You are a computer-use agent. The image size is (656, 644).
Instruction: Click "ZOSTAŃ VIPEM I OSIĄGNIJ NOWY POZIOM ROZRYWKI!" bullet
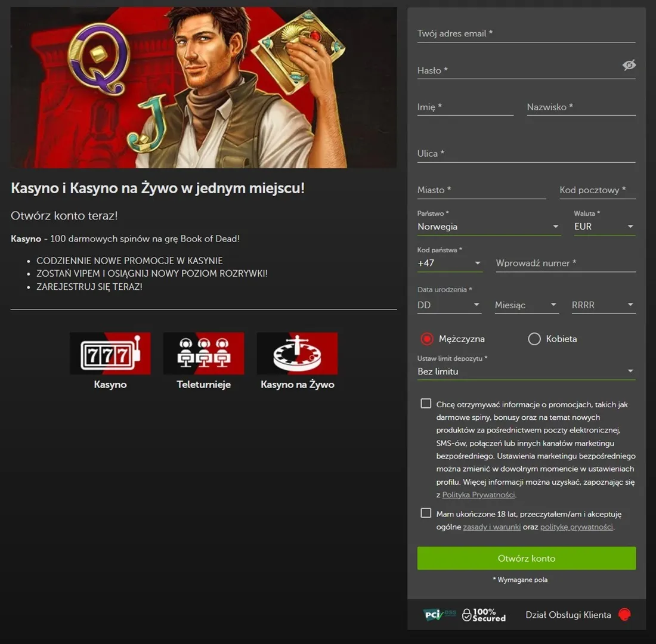tap(152, 273)
